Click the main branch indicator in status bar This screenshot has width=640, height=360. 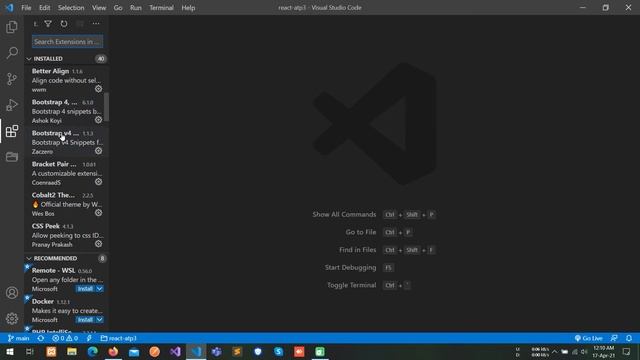(19, 338)
